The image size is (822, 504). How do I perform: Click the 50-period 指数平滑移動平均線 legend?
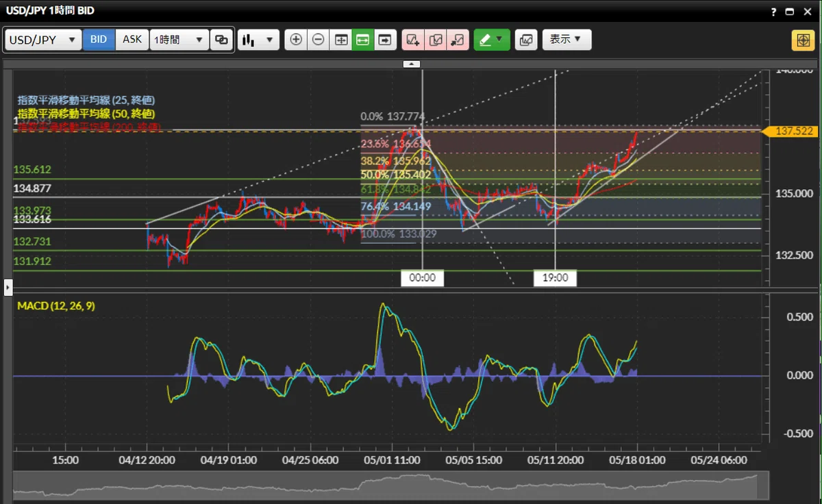86,114
